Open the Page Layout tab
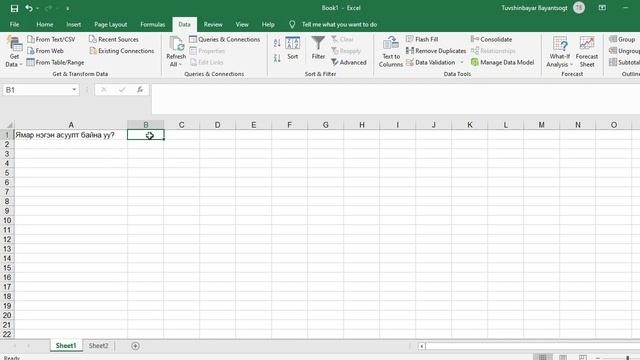Screen dimensions: 640x360 tap(111, 24)
